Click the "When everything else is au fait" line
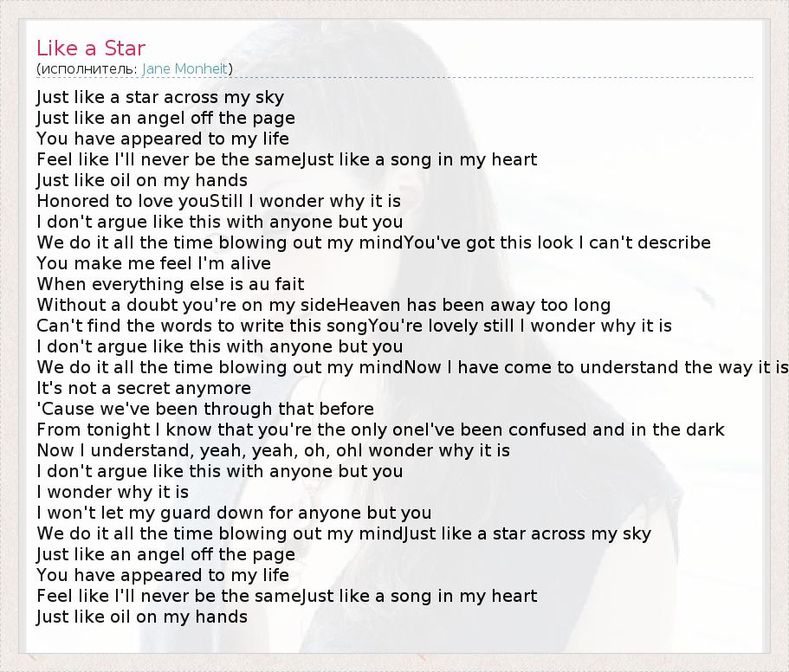 (x=170, y=284)
